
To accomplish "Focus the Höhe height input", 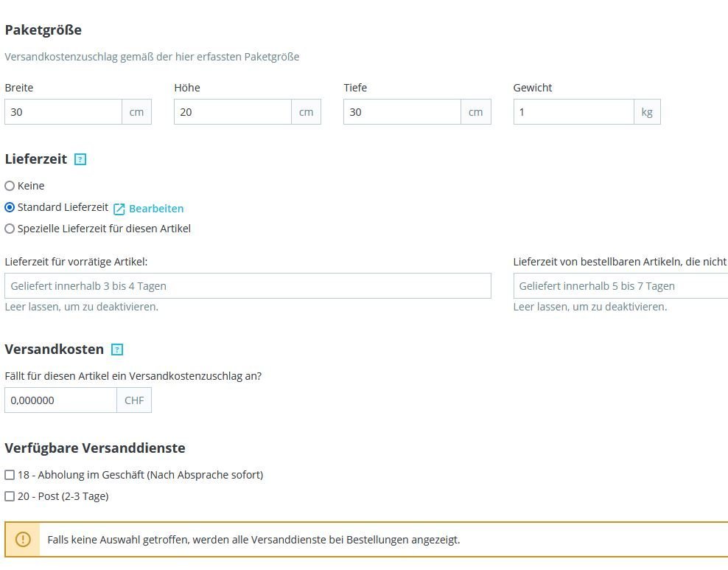I will click(233, 112).
